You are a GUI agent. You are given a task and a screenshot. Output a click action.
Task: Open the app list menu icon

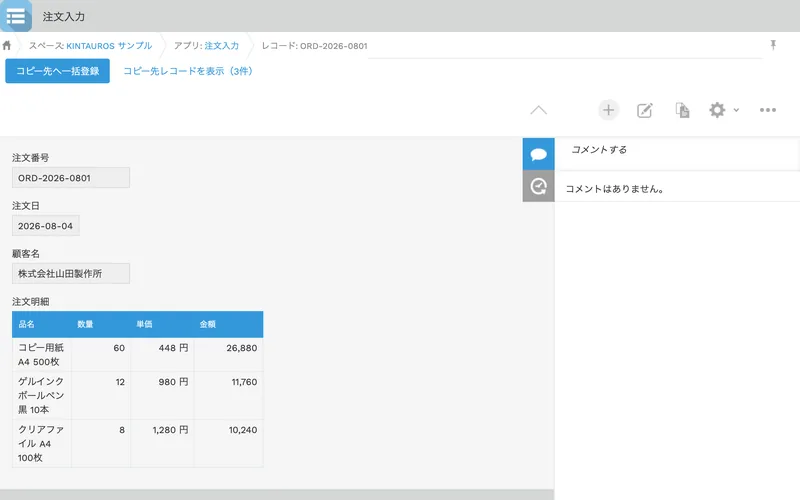pos(16,16)
